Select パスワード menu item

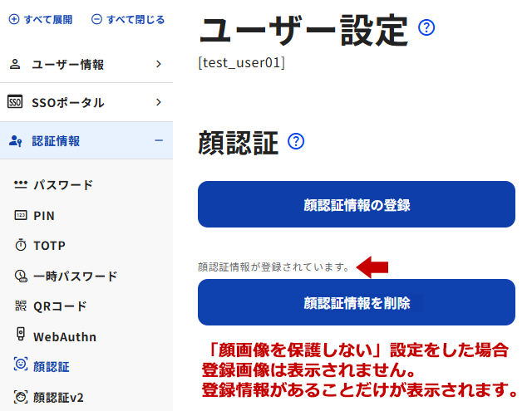tap(63, 185)
